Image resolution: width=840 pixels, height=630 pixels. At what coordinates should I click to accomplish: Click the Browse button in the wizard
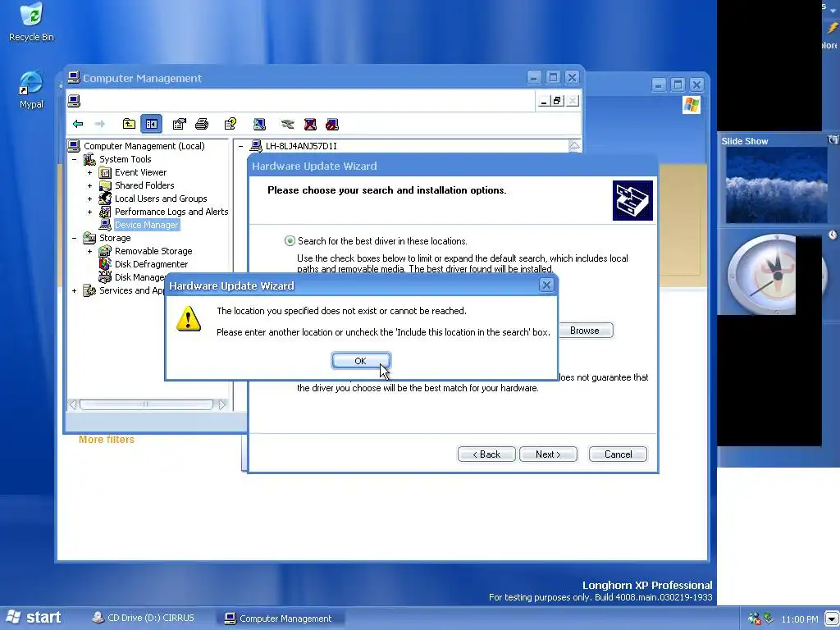584,331
